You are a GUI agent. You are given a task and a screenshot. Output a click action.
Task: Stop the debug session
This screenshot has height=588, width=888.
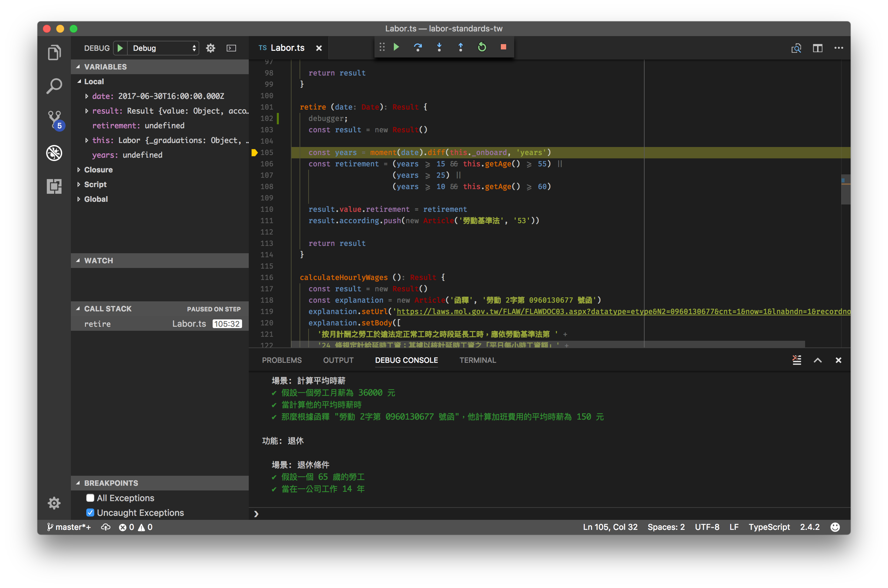(x=504, y=47)
